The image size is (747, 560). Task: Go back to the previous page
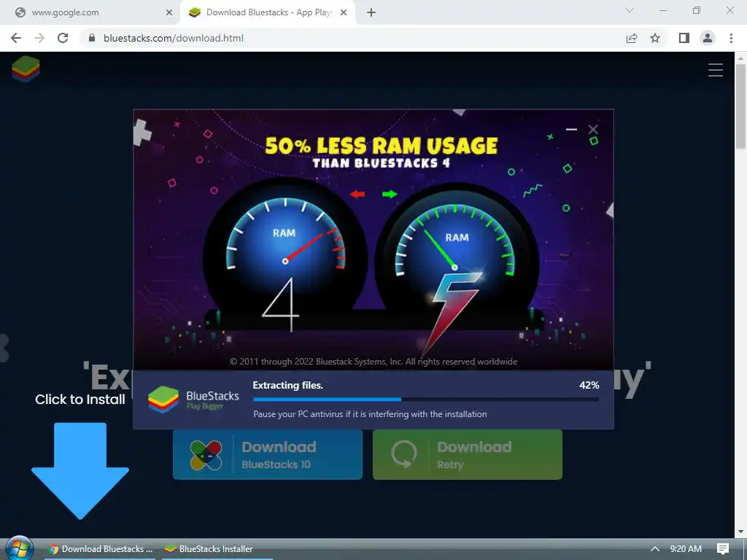pyautogui.click(x=16, y=38)
